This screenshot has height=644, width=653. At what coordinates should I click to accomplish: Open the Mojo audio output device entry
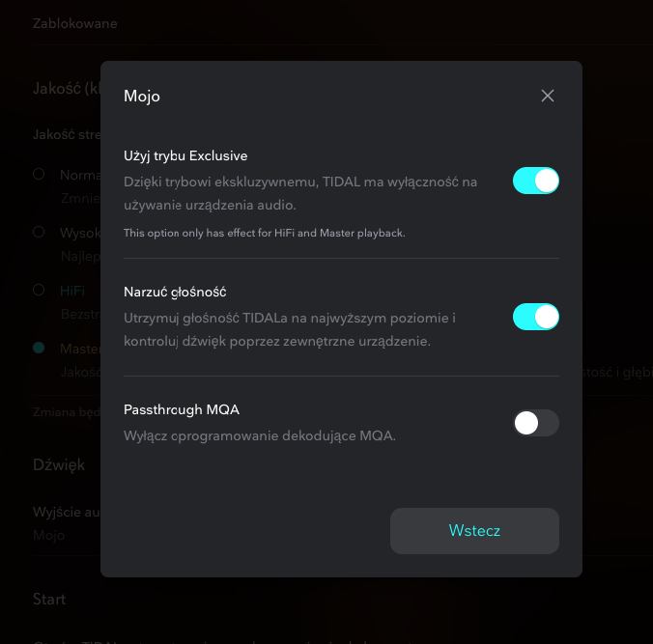(48, 535)
